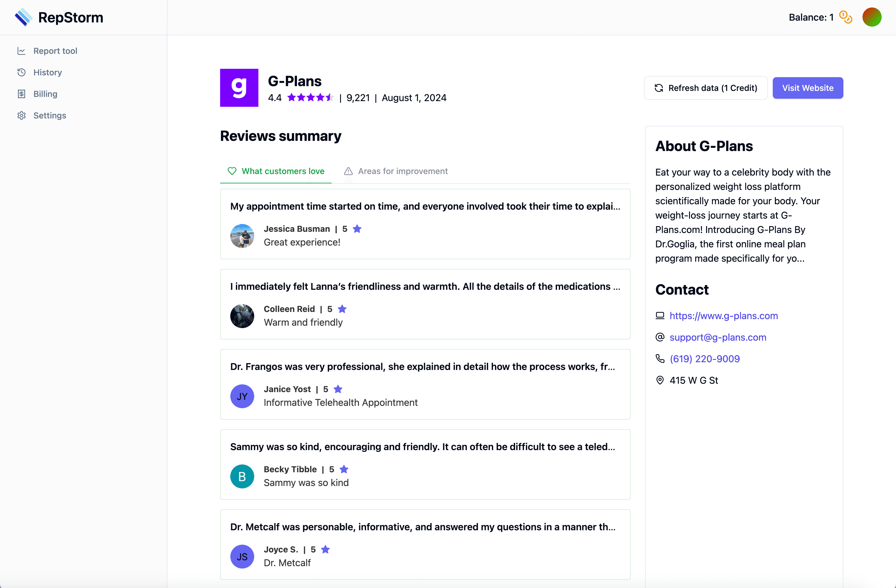Click the heart icon on the love tab
This screenshot has height=588, width=896.
click(x=232, y=171)
